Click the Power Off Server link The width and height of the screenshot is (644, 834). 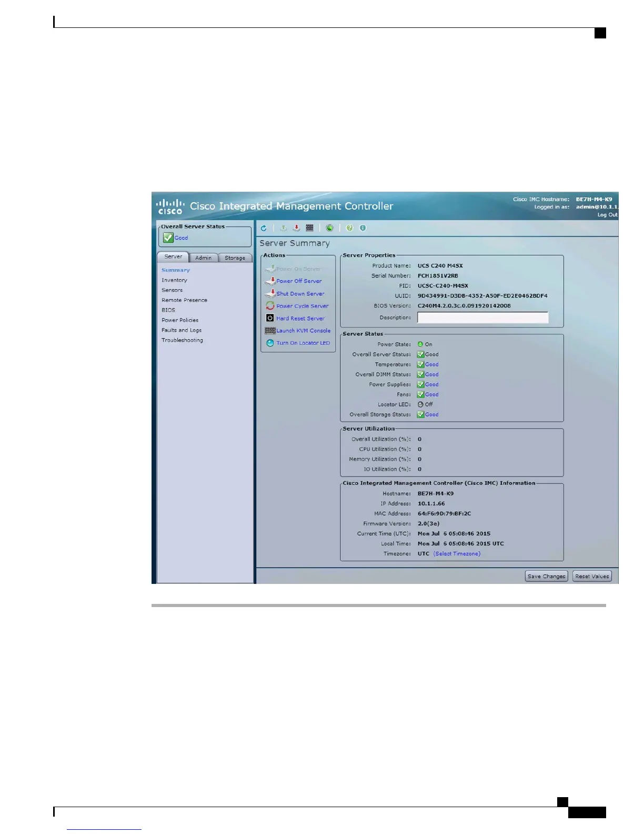click(x=299, y=281)
